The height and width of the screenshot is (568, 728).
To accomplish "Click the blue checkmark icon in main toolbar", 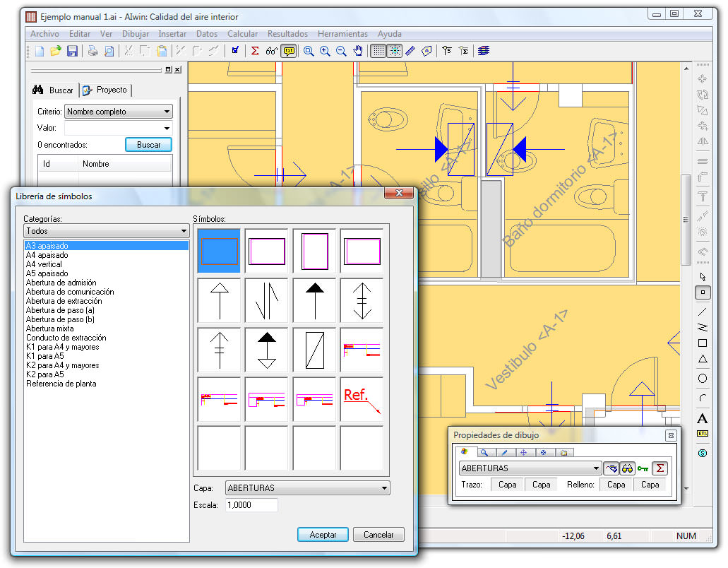I will tap(235, 50).
